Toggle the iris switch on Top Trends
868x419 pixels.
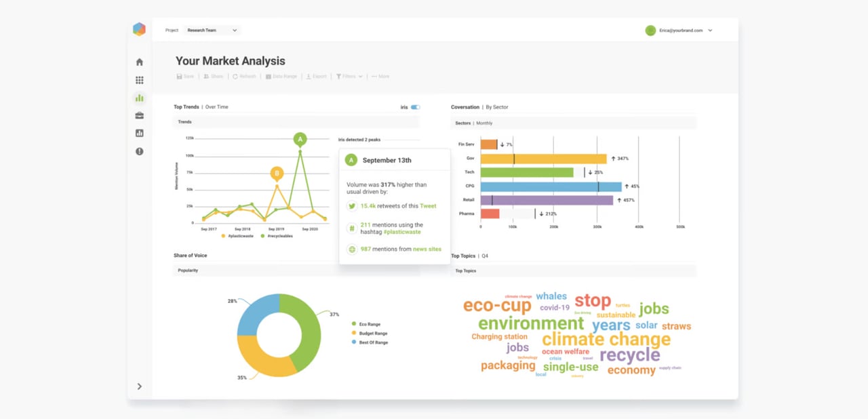coord(414,107)
